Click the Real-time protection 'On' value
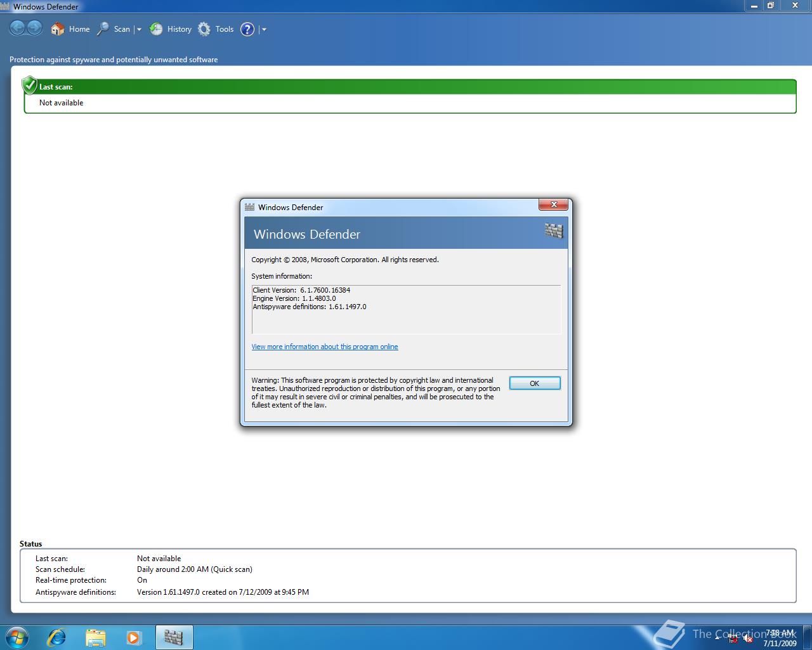This screenshot has height=650, width=812. [142, 580]
